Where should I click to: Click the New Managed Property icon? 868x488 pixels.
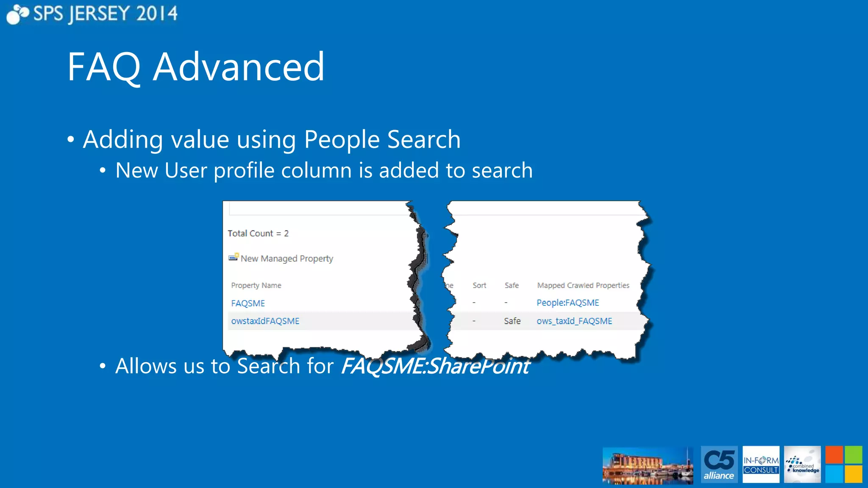point(234,257)
